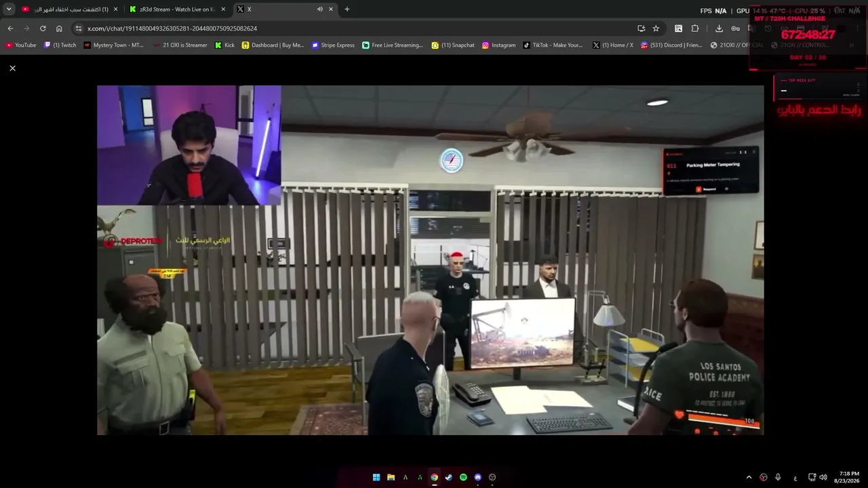
Task: Open the Stripe Express bookmark
Action: (x=333, y=45)
